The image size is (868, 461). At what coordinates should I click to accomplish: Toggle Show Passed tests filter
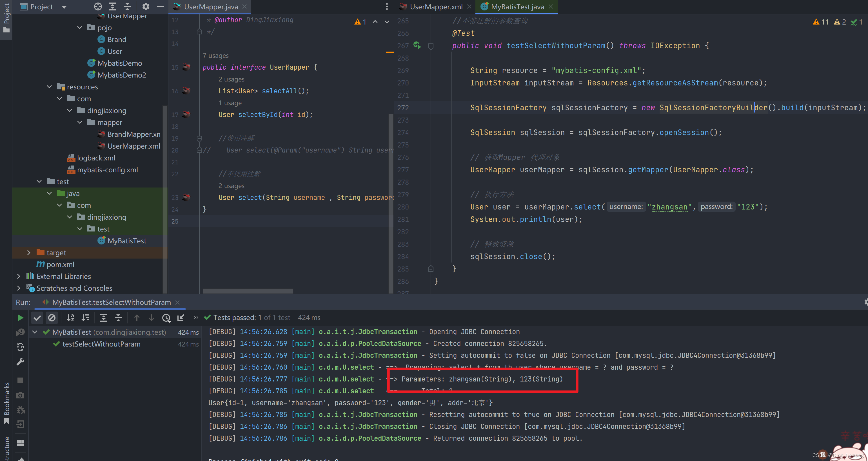pyautogui.click(x=37, y=317)
